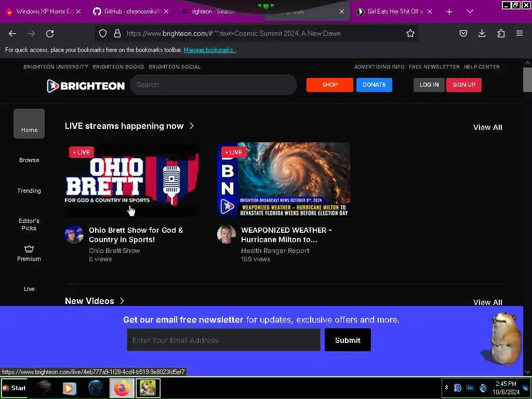Open the Weaponized Weather hurricane thumbnail
The image size is (532, 399).
click(x=284, y=179)
